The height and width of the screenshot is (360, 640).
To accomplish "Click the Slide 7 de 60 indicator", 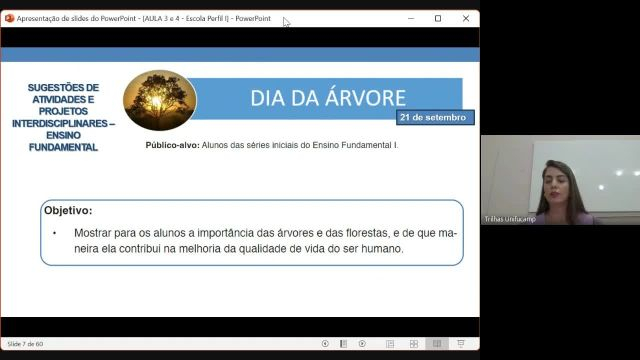I will pyautogui.click(x=25, y=344).
